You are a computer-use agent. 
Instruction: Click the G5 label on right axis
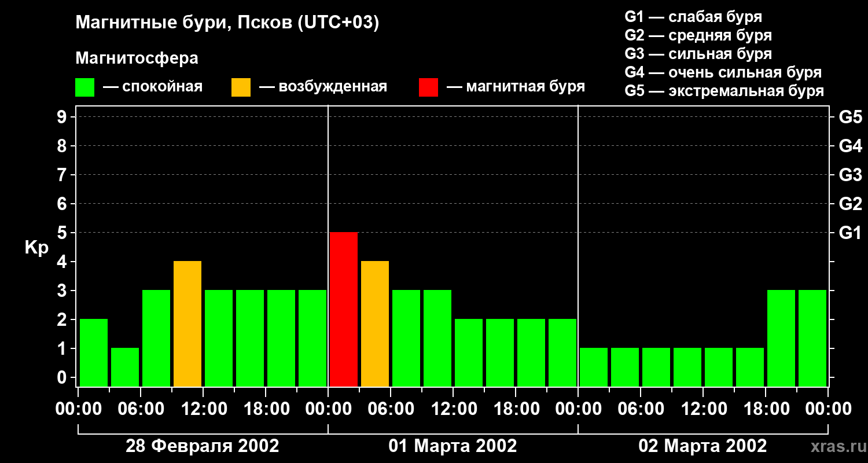coord(849,117)
